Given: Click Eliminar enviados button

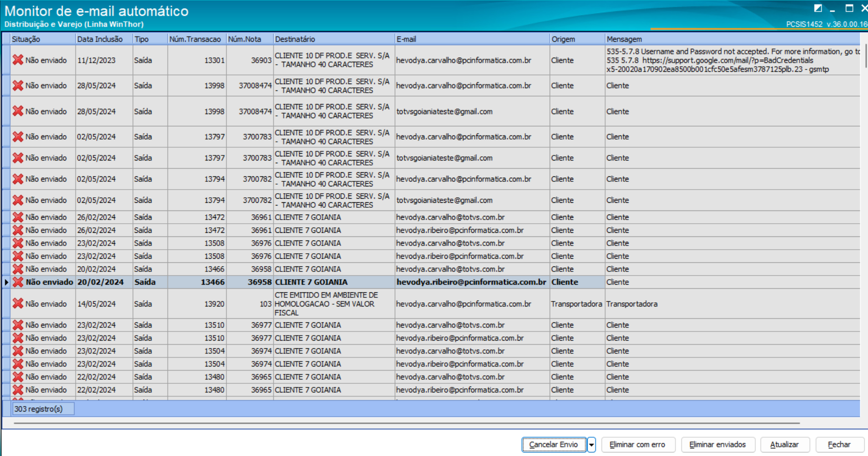Looking at the screenshot, I should coord(717,445).
